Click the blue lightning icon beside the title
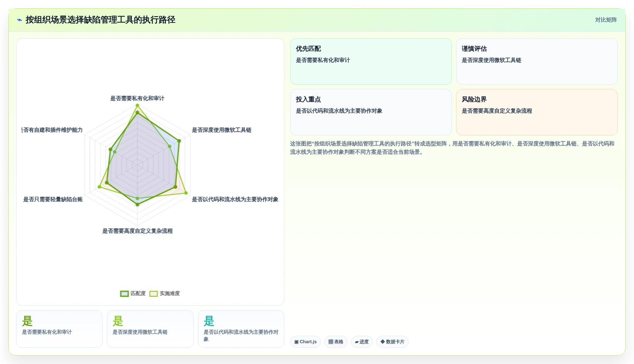This screenshot has height=364, width=634. pyautogui.click(x=20, y=20)
